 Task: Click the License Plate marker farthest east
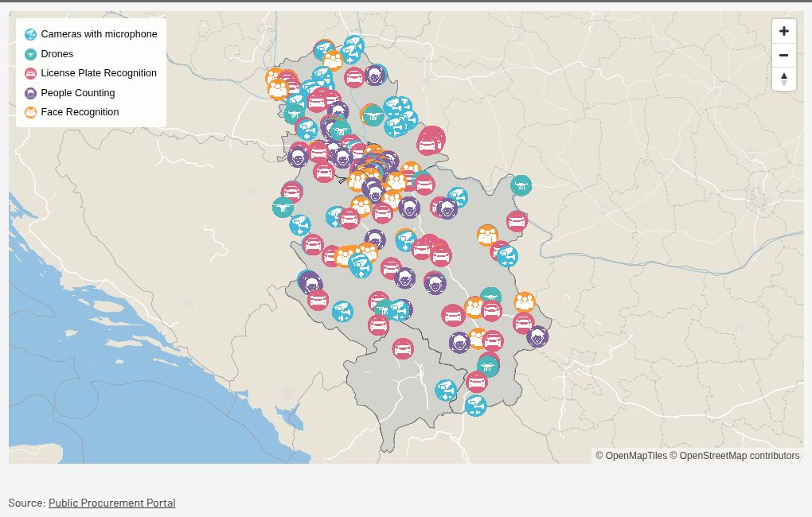click(x=523, y=323)
